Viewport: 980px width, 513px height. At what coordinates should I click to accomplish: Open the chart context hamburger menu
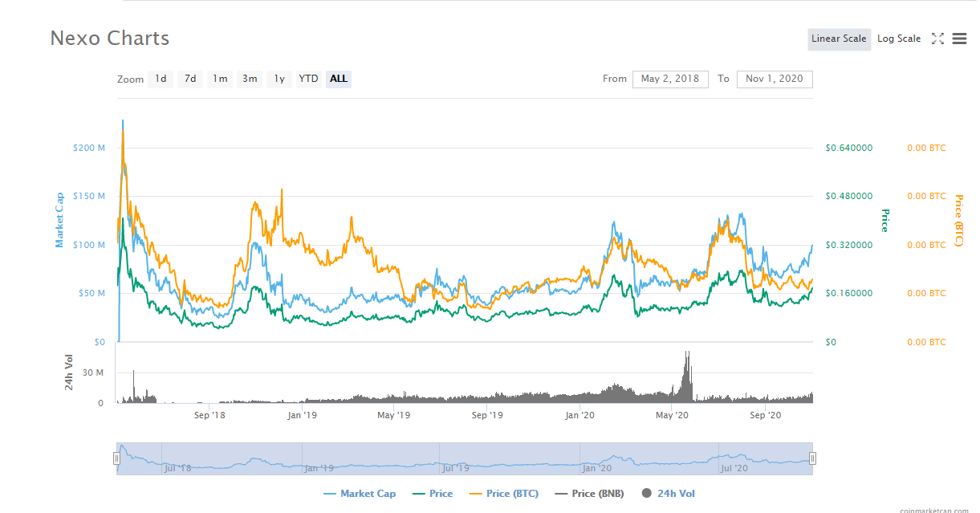coord(959,39)
